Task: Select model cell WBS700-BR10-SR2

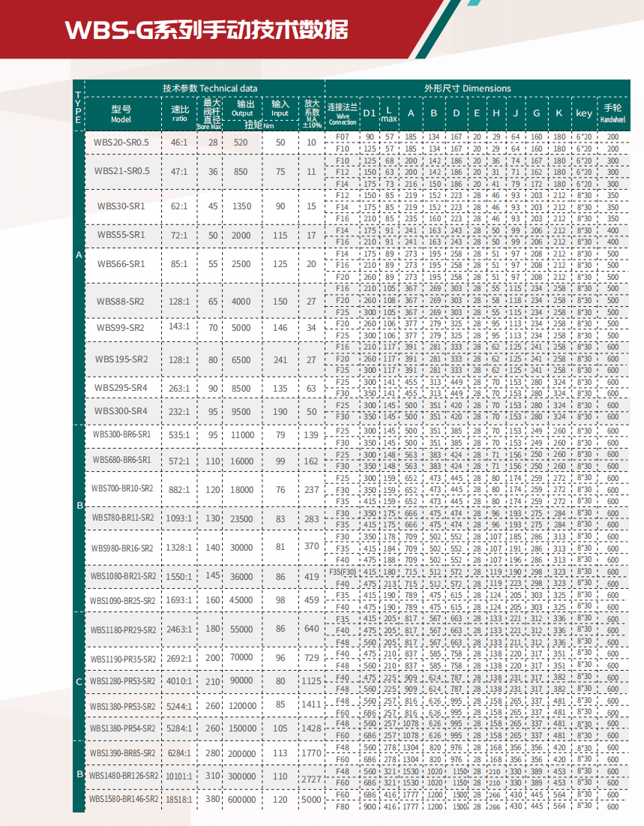Action: 122,488
